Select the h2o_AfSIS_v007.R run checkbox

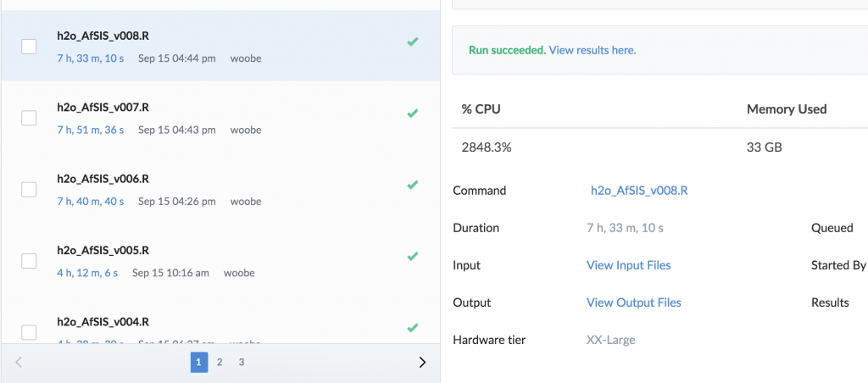click(29, 118)
